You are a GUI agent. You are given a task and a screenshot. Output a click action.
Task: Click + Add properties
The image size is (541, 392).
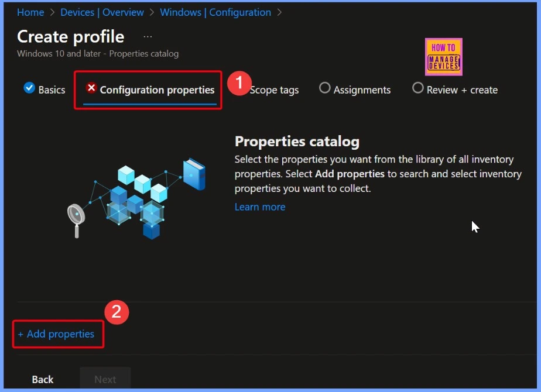click(56, 334)
